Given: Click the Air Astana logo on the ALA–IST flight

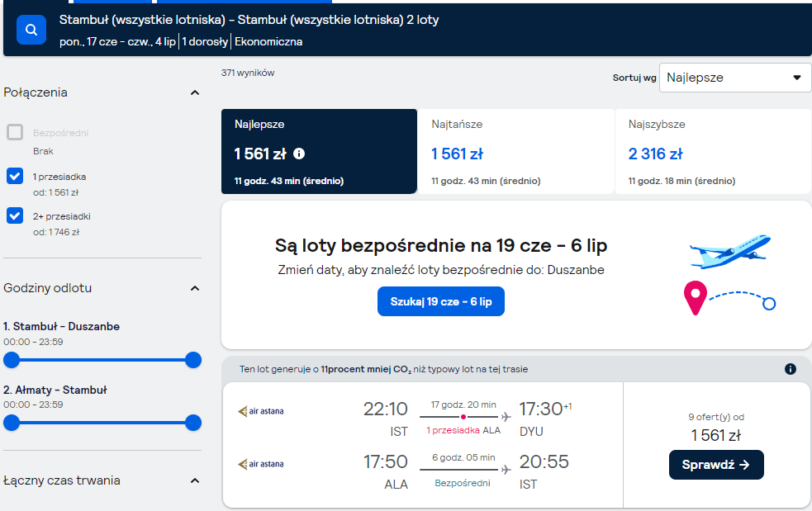Looking at the screenshot, I should (x=260, y=464).
